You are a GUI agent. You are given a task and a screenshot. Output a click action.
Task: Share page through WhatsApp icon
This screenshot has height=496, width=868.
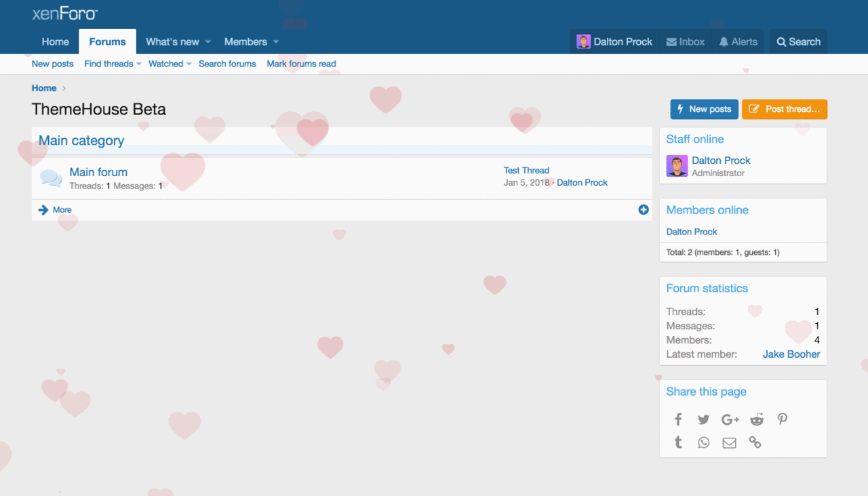click(703, 442)
